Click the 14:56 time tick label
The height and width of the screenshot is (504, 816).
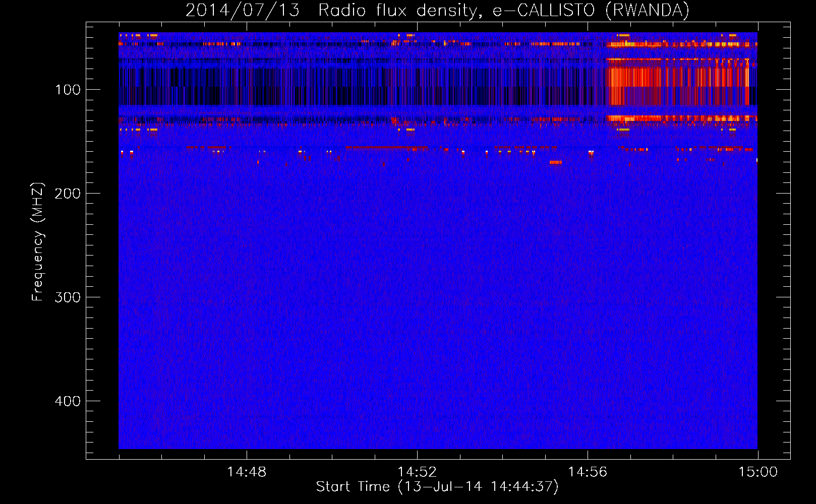point(588,472)
